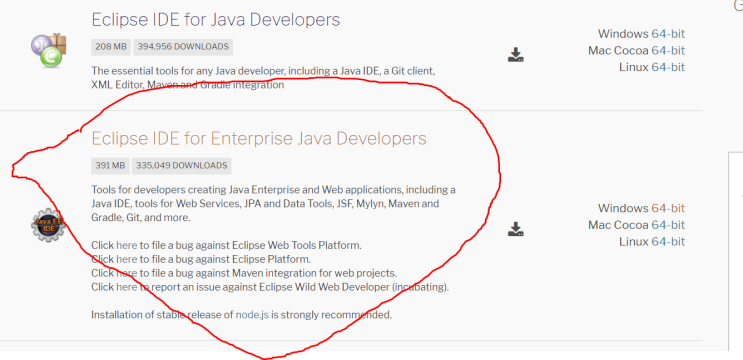Click the Eclipse Java Developers package icon
Screen dimensions: 743x360
click(x=49, y=50)
